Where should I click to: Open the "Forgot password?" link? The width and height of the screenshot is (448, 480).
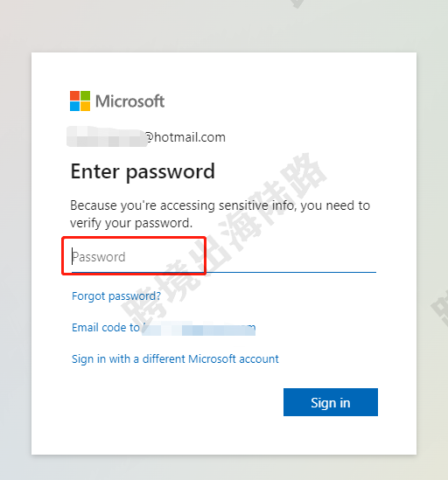point(116,296)
